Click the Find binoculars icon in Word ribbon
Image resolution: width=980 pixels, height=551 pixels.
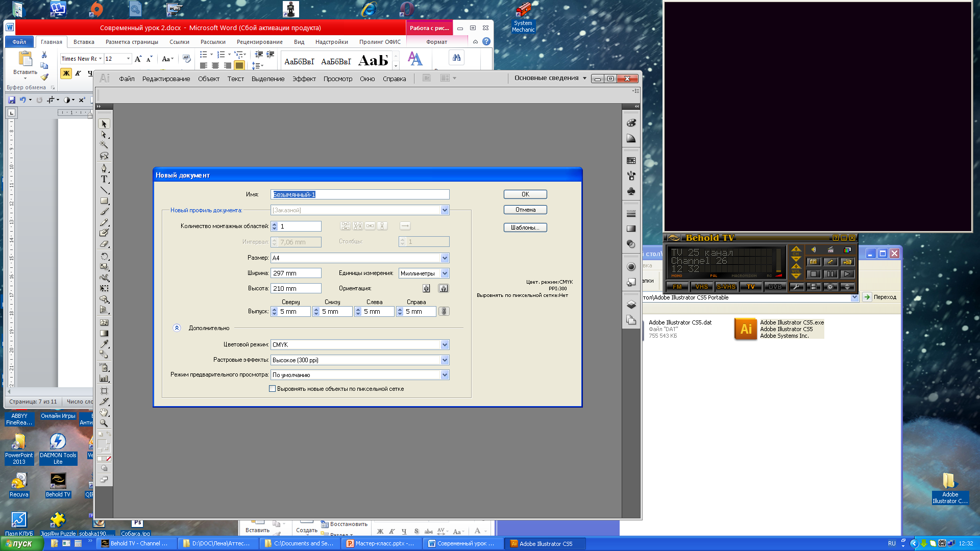(456, 58)
